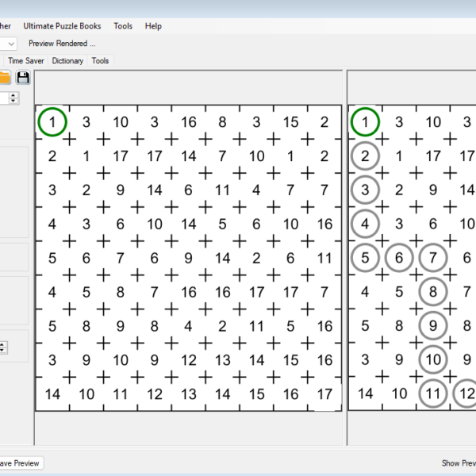Switch to the Time Saver tab

(x=27, y=60)
